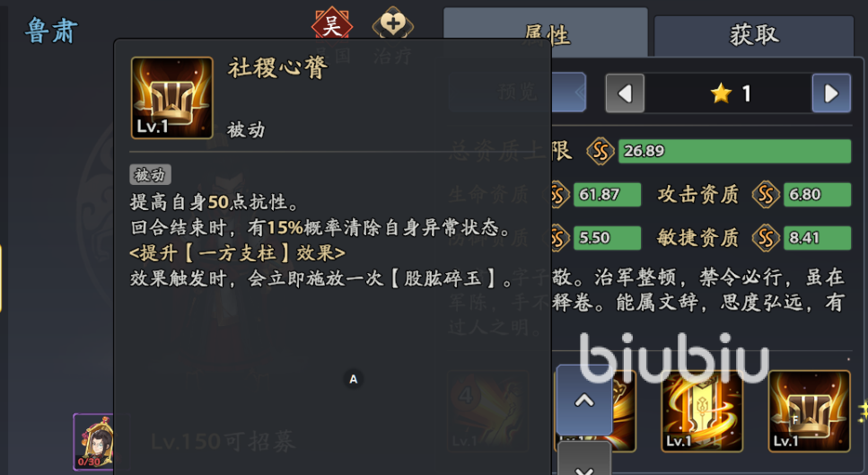Click the gray 被动 tag label

[x=150, y=175]
